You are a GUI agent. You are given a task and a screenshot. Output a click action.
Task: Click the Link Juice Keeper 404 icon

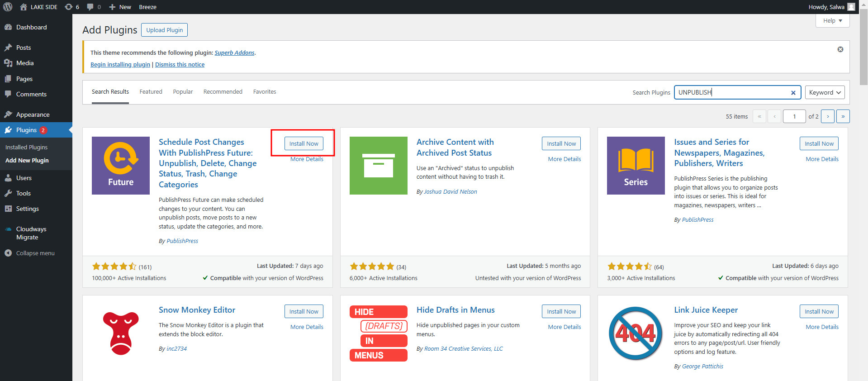click(636, 333)
